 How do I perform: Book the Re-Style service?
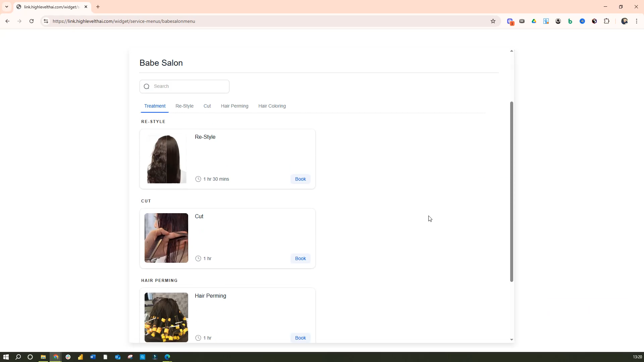point(300,179)
